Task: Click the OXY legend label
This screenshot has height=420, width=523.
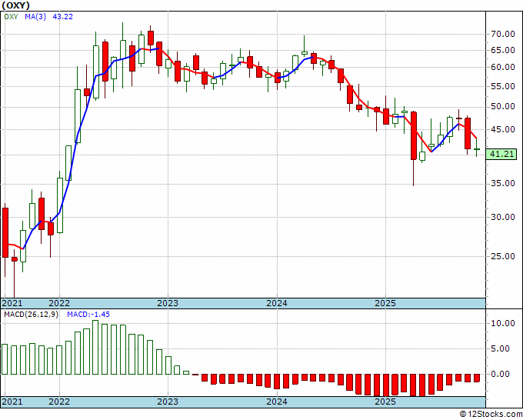Action: point(11,16)
